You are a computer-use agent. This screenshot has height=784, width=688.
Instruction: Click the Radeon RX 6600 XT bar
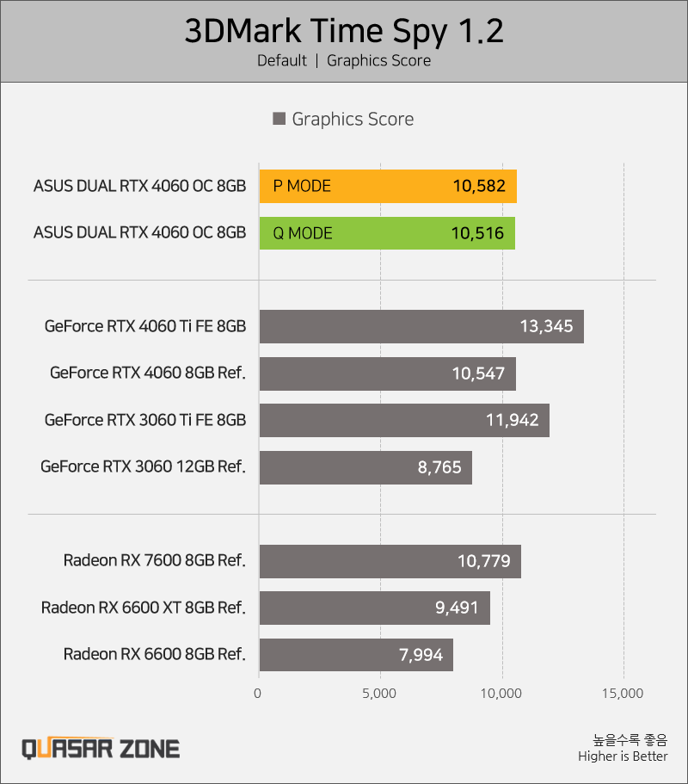pos(375,608)
